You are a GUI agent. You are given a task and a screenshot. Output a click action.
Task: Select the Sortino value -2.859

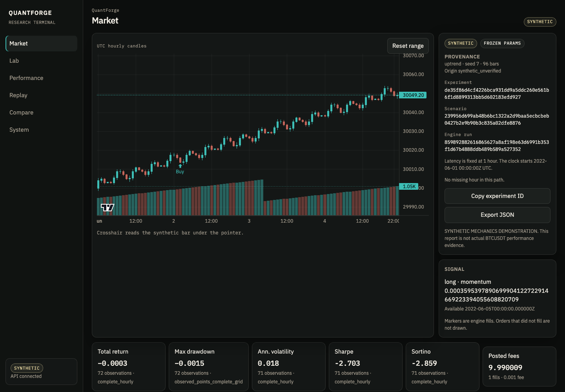pos(424,363)
